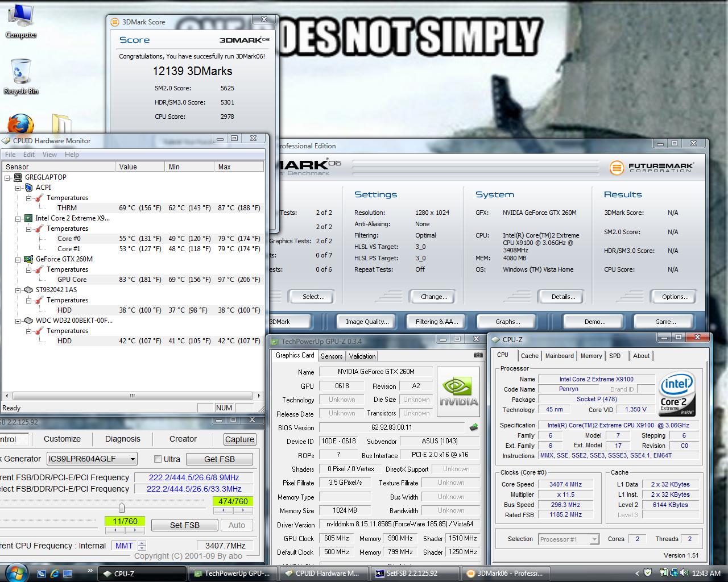Click the Get FSB button

[220, 459]
